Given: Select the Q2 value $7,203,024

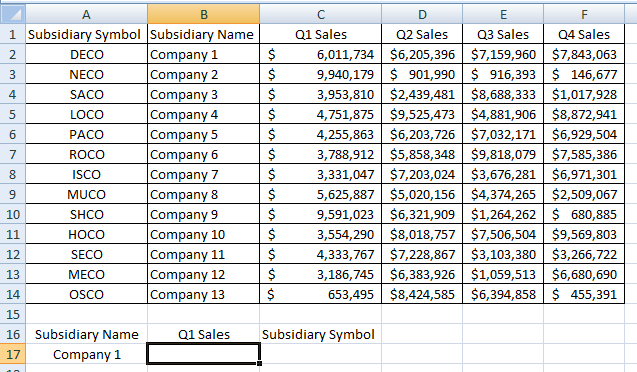Looking at the screenshot, I should click(x=422, y=174).
